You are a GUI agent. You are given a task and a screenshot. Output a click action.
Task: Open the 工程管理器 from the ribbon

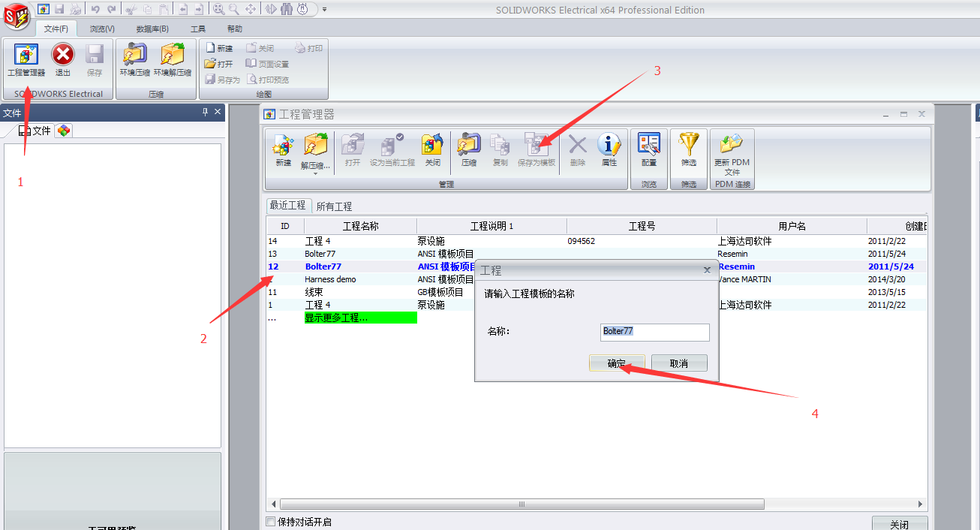coord(26,61)
